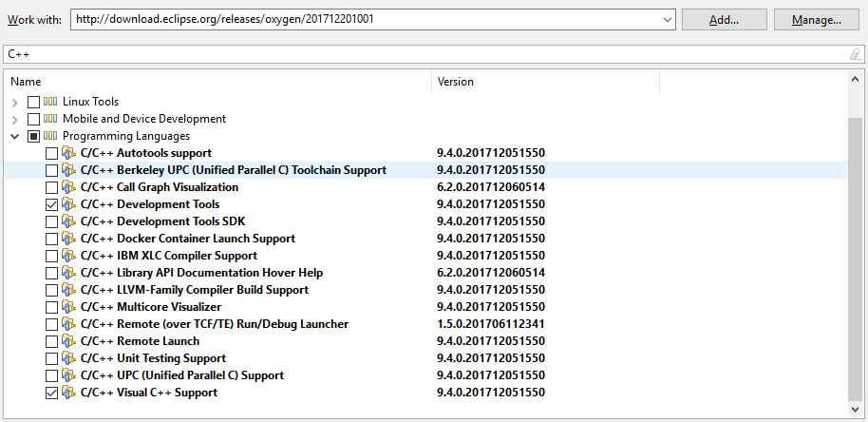
Task: Enable C/C++ Autotools support checkbox
Action: [x=51, y=154]
